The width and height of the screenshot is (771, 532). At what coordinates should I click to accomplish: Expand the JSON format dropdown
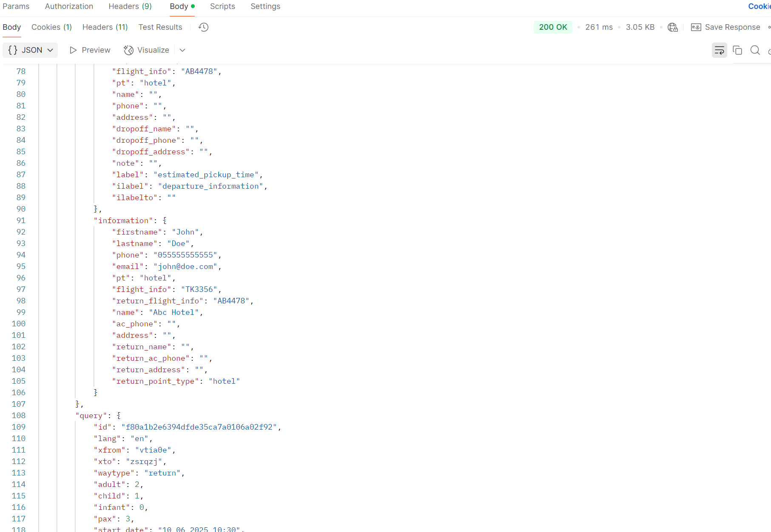point(50,50)
